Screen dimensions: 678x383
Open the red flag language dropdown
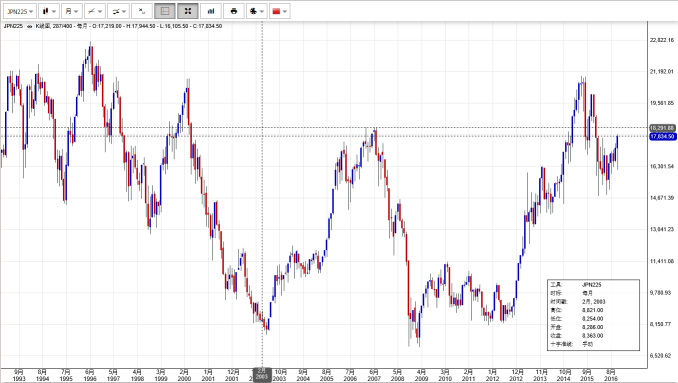point(280,11)
